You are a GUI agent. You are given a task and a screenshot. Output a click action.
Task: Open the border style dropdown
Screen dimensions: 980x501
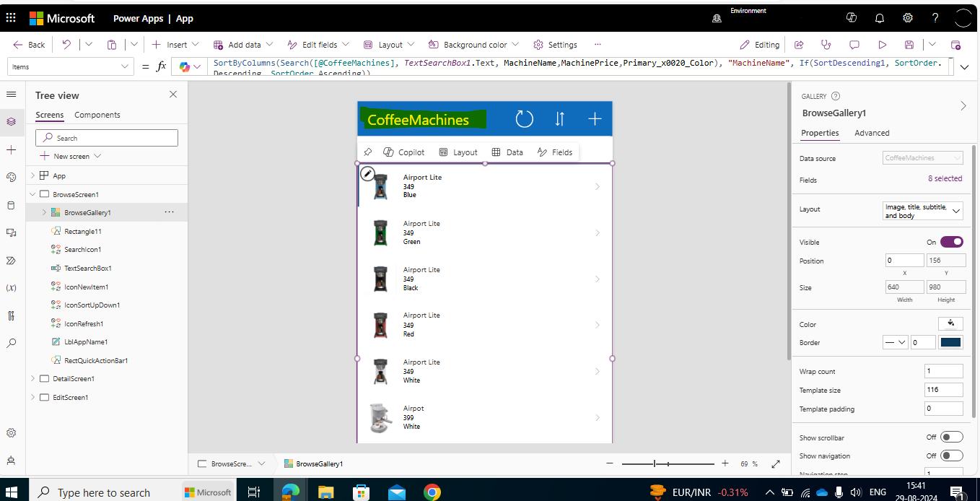[896, 342]
